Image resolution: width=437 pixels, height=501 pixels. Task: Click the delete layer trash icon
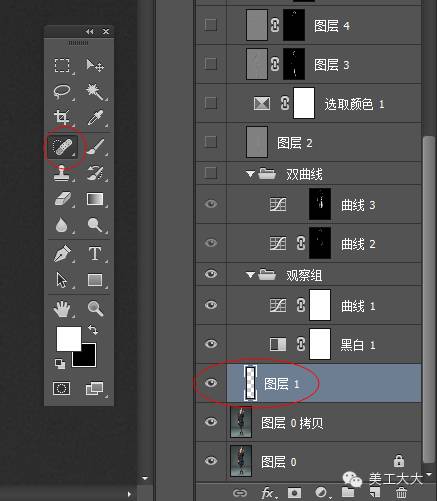pyautogui.click(x=401, y=493)
